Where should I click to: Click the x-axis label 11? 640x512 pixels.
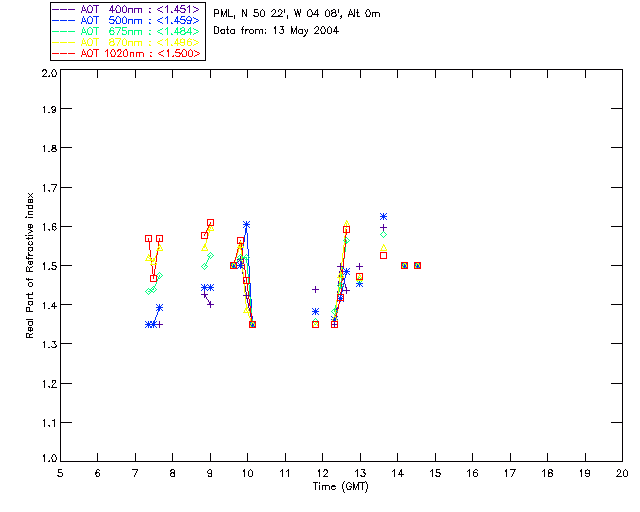pyautogui.click(x=285, y=473)
